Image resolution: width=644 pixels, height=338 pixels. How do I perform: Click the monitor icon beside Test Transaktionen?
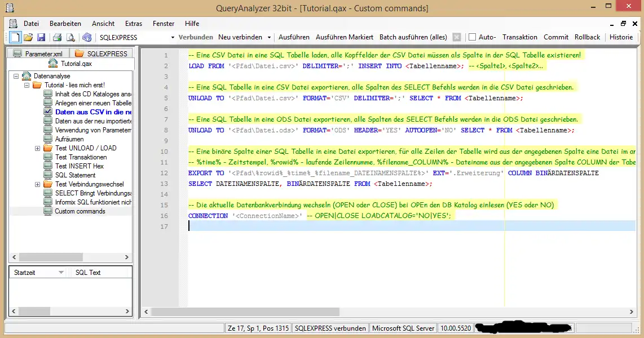pyautogui.click(x=48, y=157)
